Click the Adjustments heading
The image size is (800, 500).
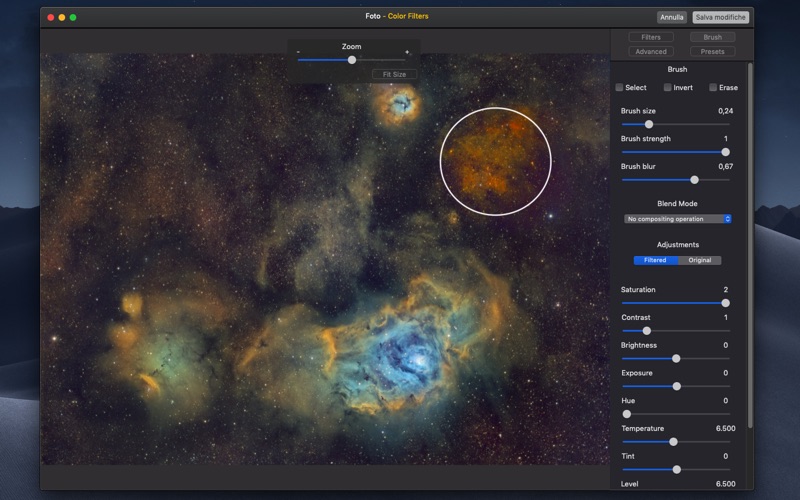tap(678, 245)
